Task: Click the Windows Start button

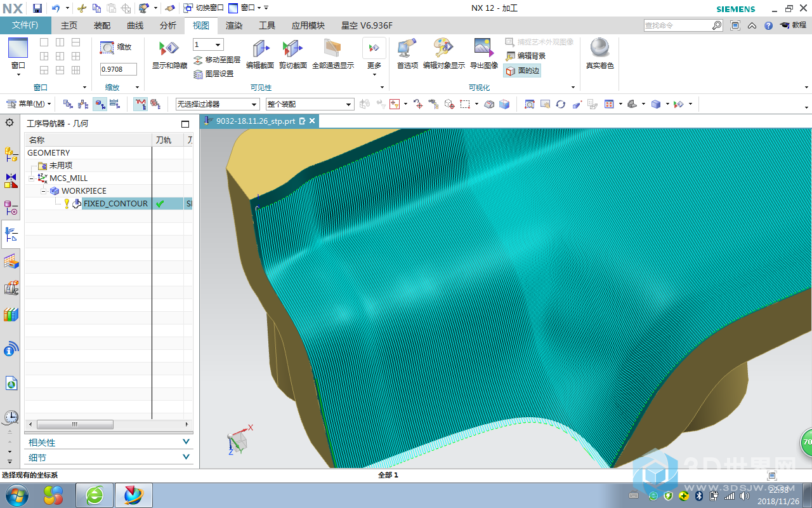Action: pos(16,495)
